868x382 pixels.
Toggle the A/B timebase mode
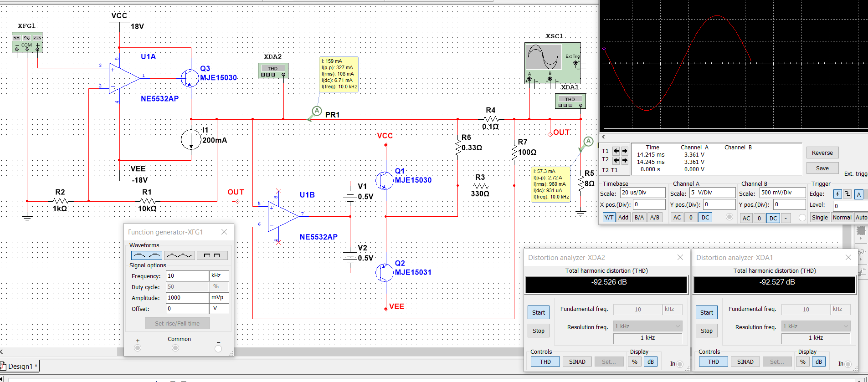(x=655, y=217)
